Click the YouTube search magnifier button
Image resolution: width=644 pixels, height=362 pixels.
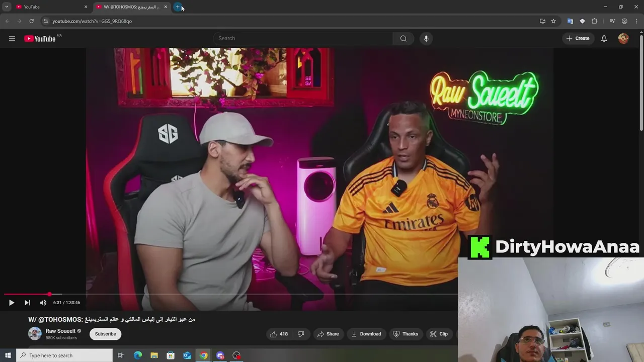pyautogui.click(x=403, y=38)
